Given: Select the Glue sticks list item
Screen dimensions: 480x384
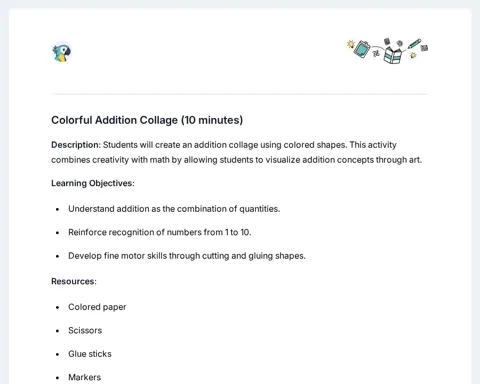Looking at the screenshot, I should point(90,354).
